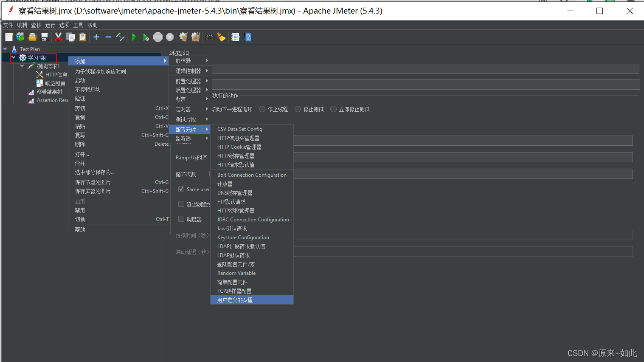Click the Paste clipboard icon
644x362 pixels.
click(82, 37)
